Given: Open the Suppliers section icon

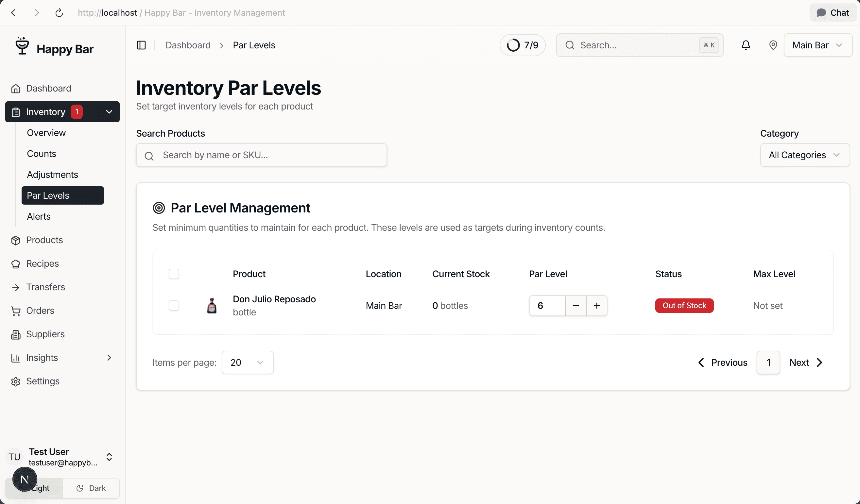Looking at the screenshot, I should (x=16, y=334).
